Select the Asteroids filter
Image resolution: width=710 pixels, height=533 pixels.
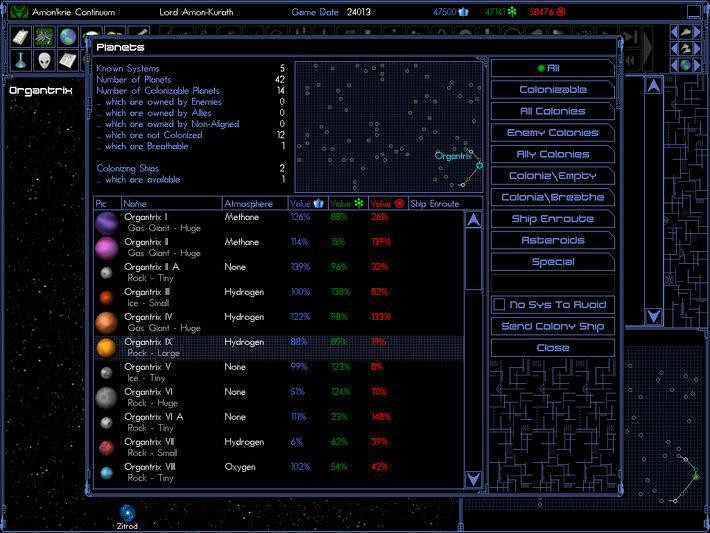(x=552, y=240)
